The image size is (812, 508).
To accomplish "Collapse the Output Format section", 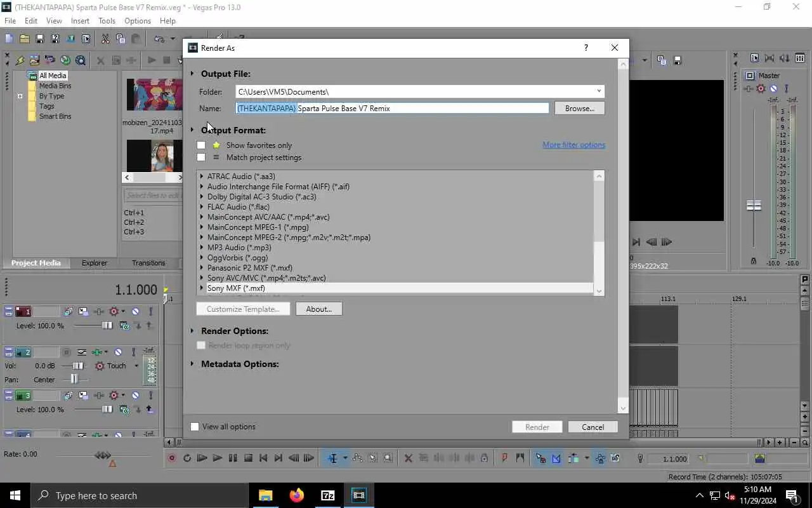I will coord(192,130).
